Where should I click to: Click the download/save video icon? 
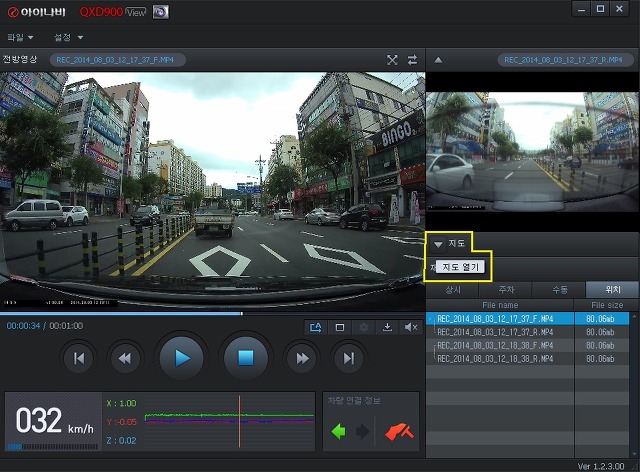tap(387, 327)
